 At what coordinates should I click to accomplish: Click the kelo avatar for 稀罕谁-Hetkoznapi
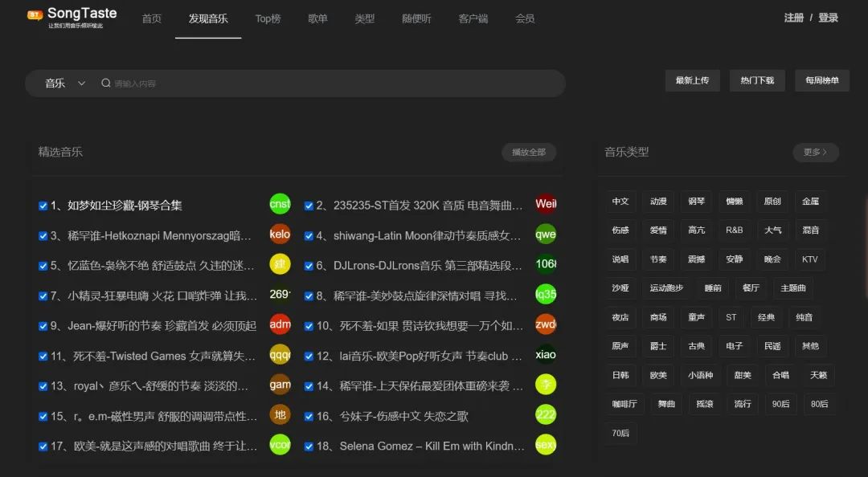point(280,234)
